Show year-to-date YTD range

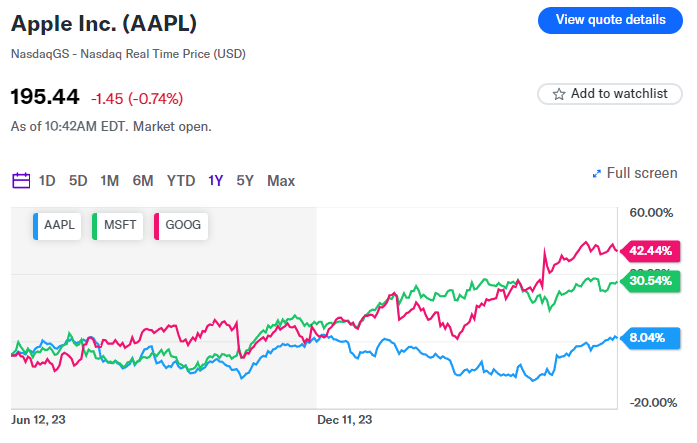[x=181, y=181]
